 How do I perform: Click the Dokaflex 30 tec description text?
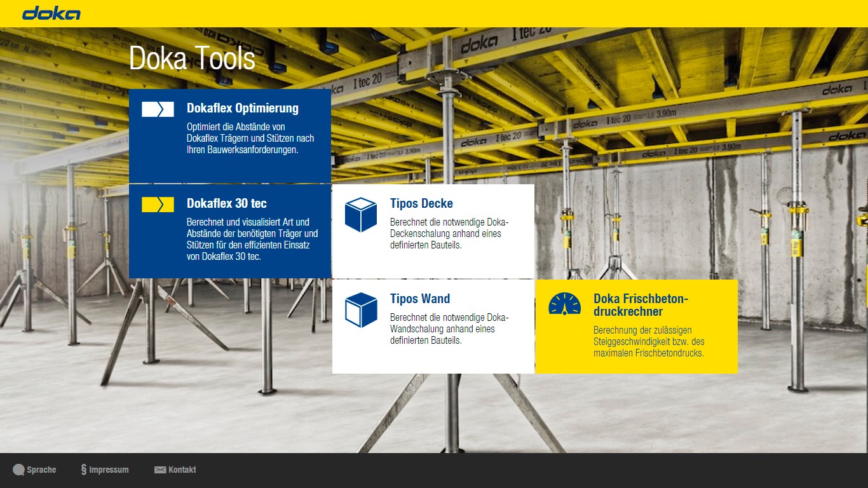click(252, 240)
